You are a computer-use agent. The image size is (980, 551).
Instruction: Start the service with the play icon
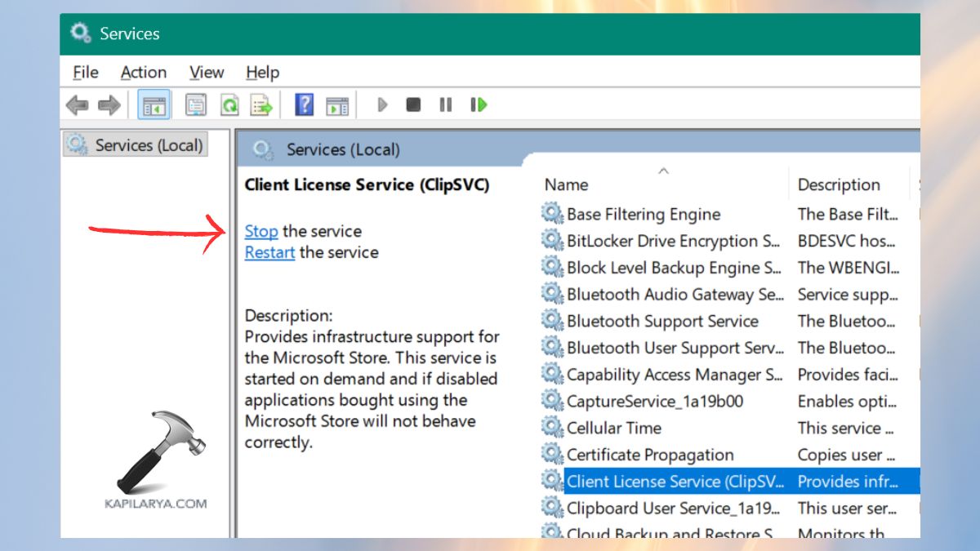pyautogui.click(x=382, y=104)
